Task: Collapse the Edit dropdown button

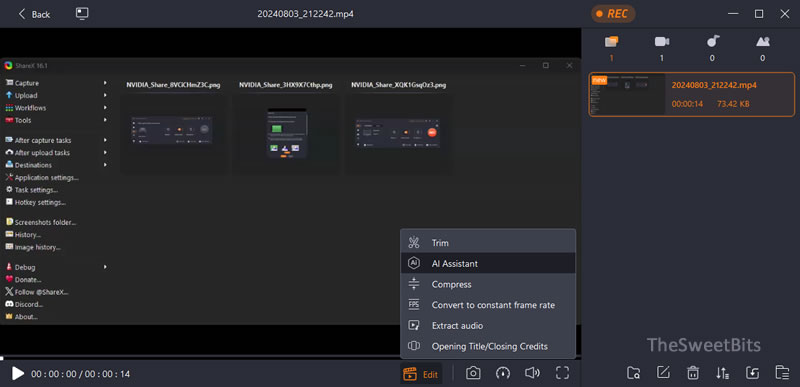Action: point(421,374)
